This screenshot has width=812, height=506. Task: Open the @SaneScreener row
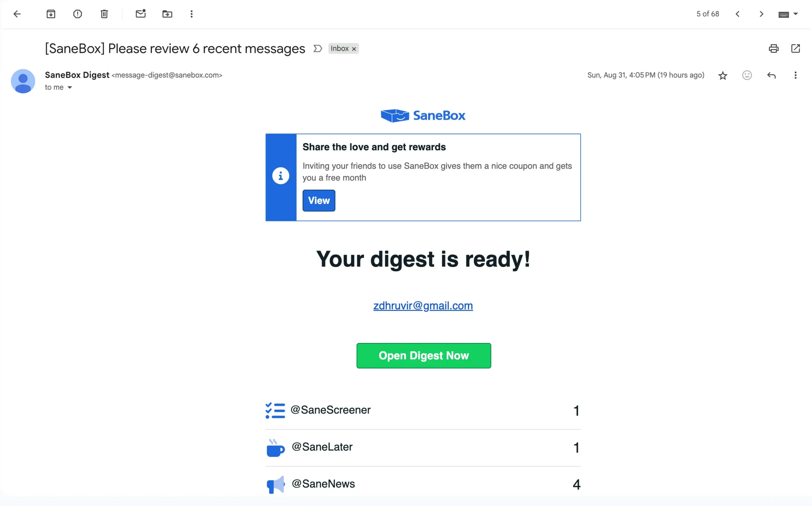423,411
